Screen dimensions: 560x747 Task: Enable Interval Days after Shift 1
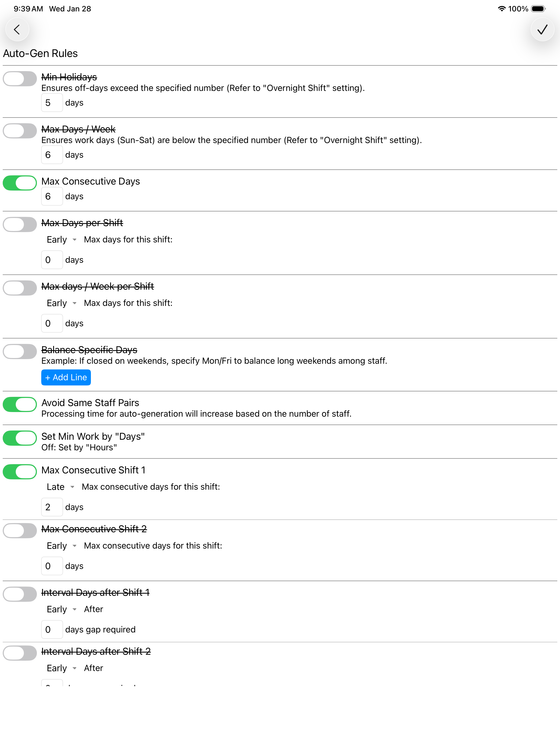click(20, 594)
